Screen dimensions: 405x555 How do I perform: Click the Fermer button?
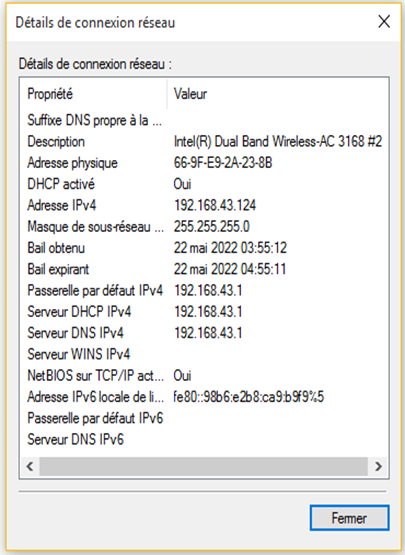(x=349, y=518)
